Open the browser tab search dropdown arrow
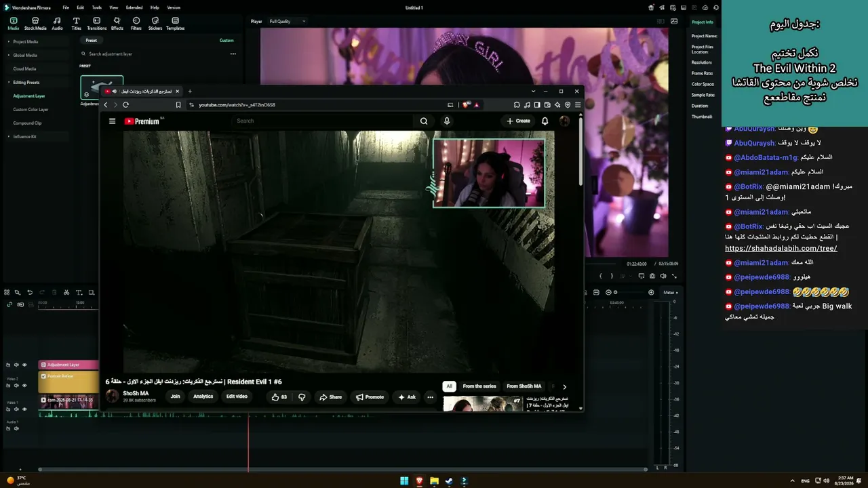The image size is (868, 488). 534,91
